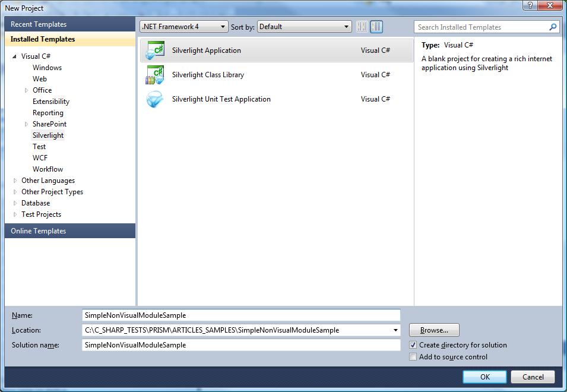Open the Location path dropdown arrow

click(395, 330)
